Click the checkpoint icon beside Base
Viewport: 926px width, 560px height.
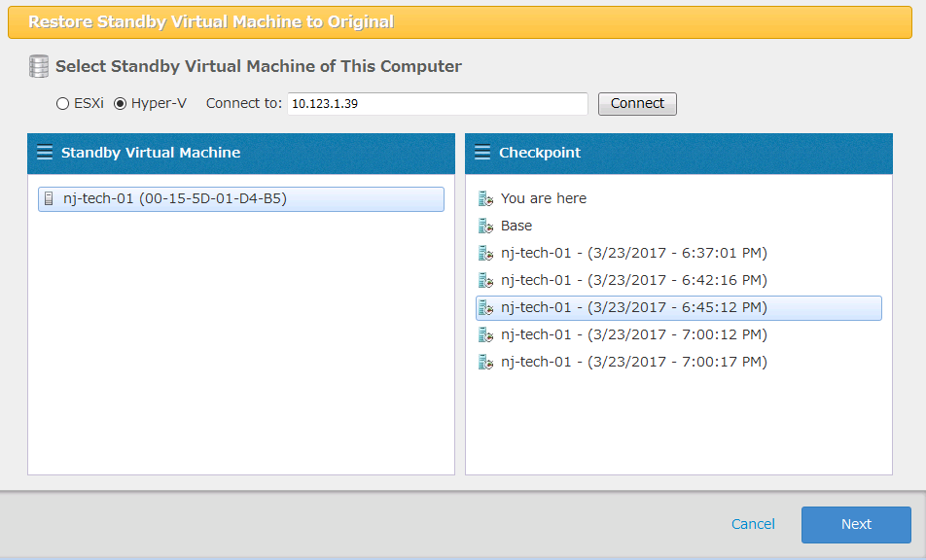(486, 226)
